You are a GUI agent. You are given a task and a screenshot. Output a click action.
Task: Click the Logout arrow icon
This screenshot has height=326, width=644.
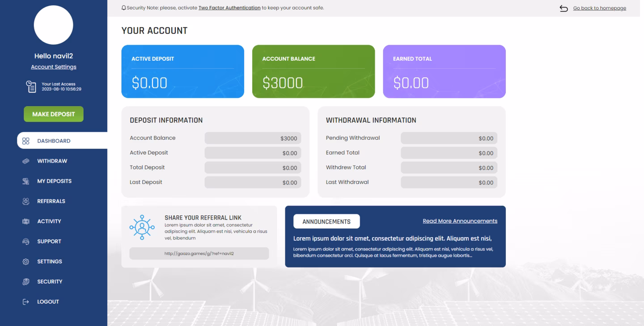pos(26,302)
